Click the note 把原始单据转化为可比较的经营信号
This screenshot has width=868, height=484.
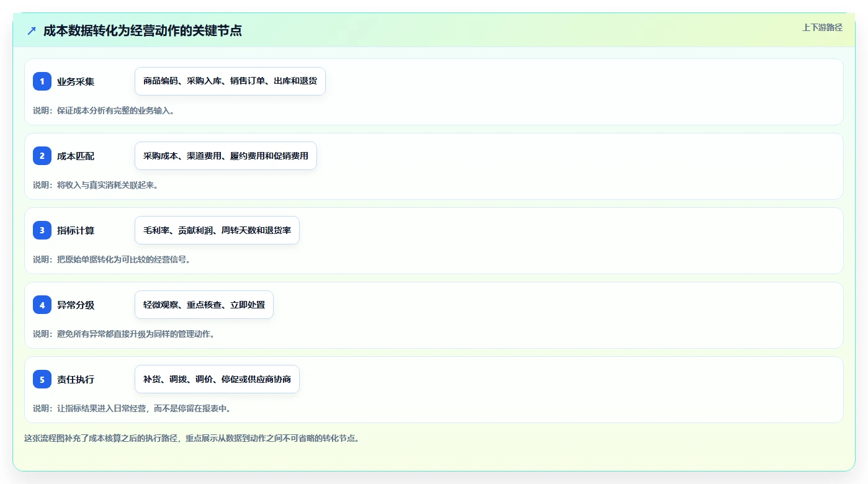click(x=112, y=259)
